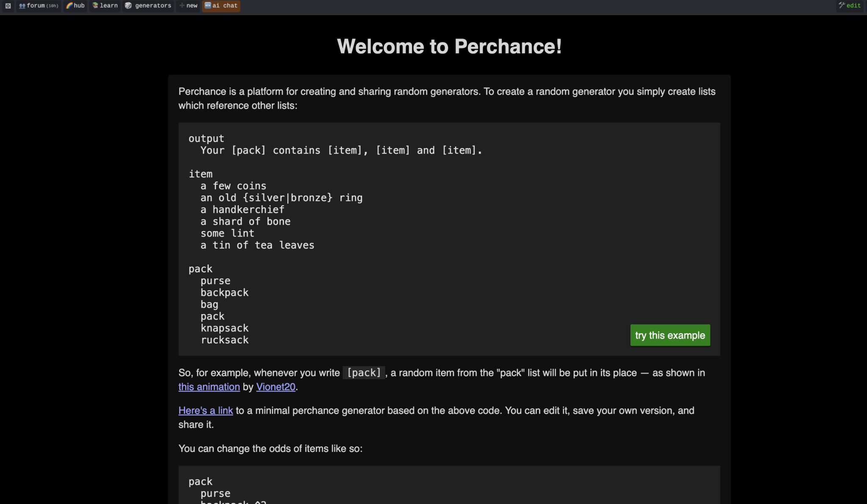Viewport: 867px width, 504px height.
Task: Open the ai chat tab
Action: click(x=225, y=6)
